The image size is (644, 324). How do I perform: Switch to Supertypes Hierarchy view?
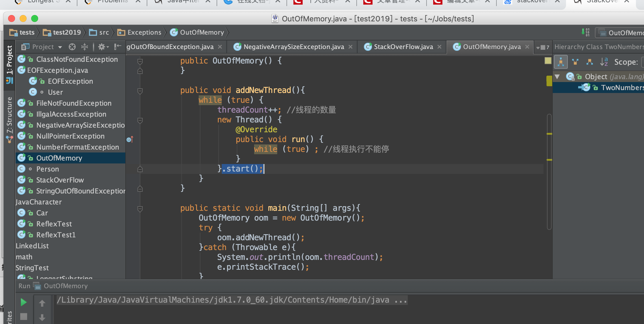point(575,62)
